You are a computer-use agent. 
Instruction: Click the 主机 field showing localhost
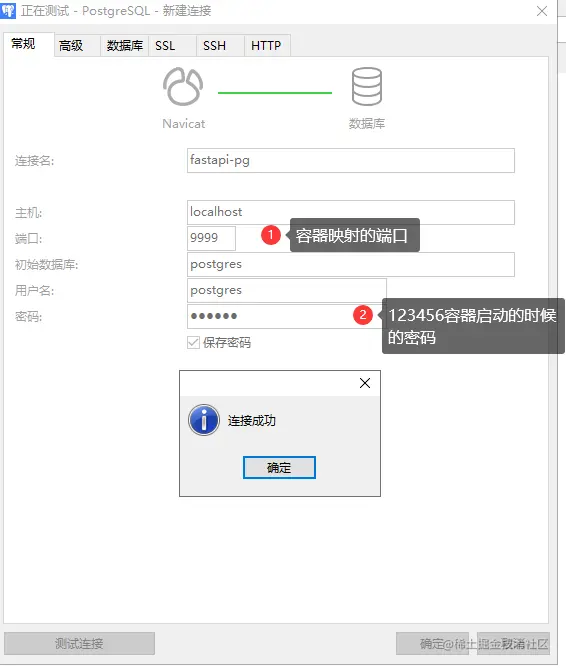(x=351, y=212)
